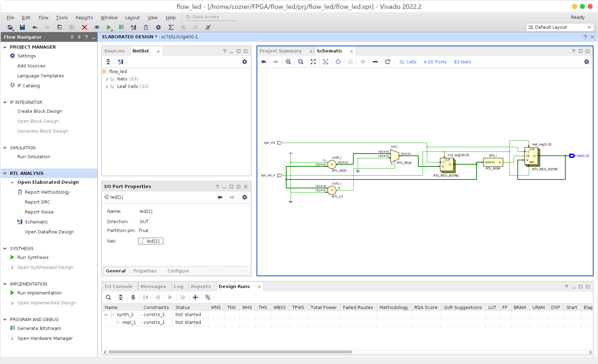
Task: Open Schematic panel settings gear
Action: [587, 62]
